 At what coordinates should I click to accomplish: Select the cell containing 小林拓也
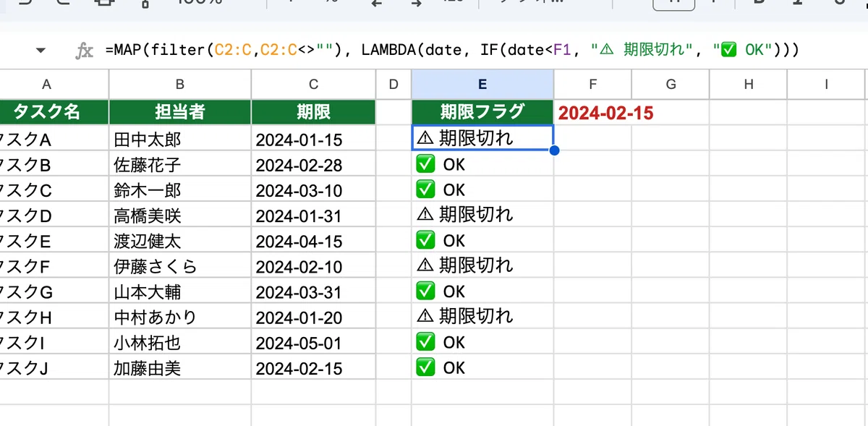click(x=180, y=342)
